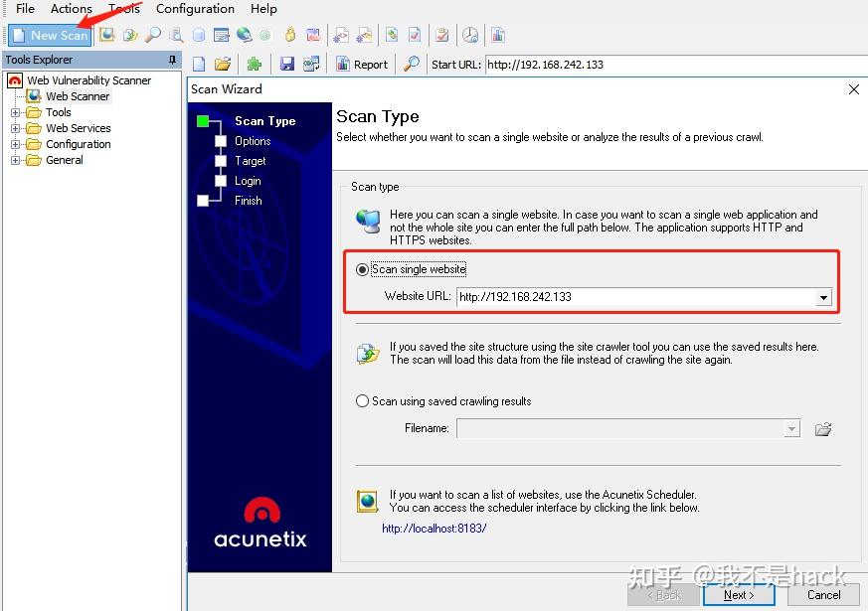Viewport: 868px width, 611px height.
Task: Click the New Scan toolbar button
Action: (50, 36)
